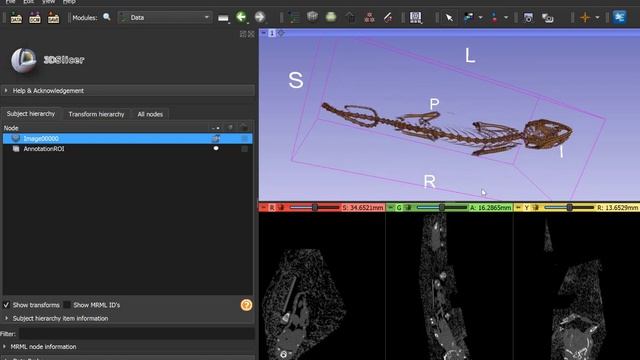The width and height of the screenshot is (640, 360).
Task: Open the view layout selector icon
Action: (x=416, y=17)
